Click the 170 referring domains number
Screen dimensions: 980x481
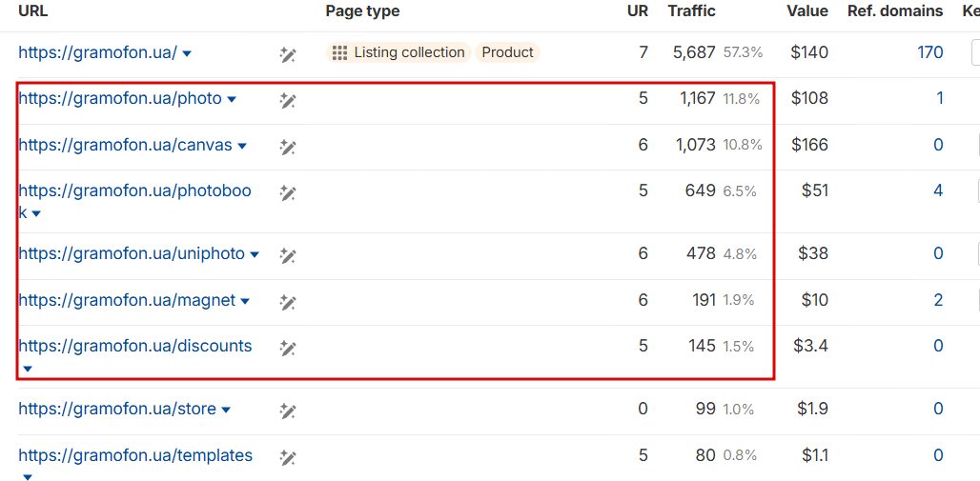tap(929, 52)
